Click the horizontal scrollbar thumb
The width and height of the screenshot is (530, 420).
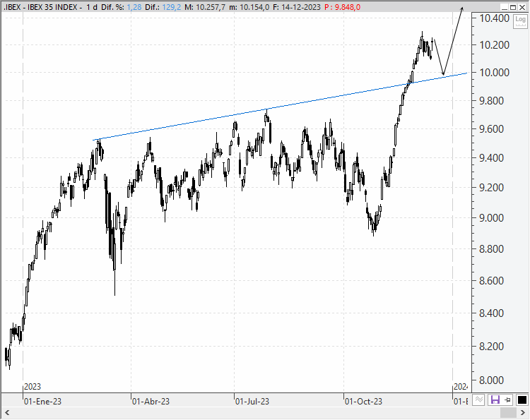(x=508, y=412)
